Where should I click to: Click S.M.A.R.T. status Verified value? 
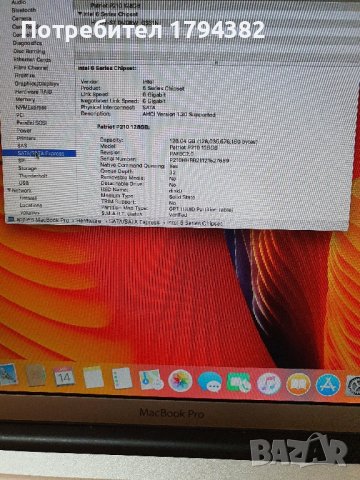(178, 215)
